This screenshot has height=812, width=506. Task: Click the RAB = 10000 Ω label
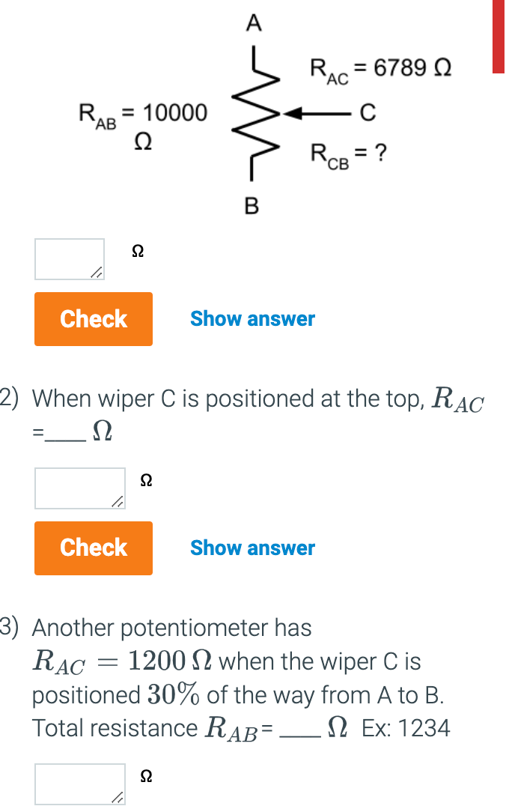142,115
